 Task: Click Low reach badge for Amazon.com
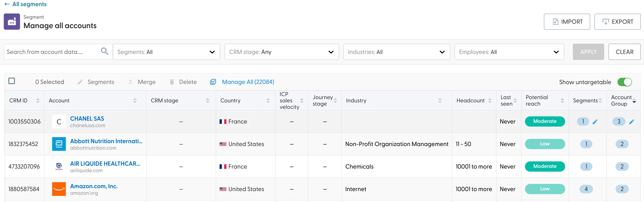click(x=545, y=189)
